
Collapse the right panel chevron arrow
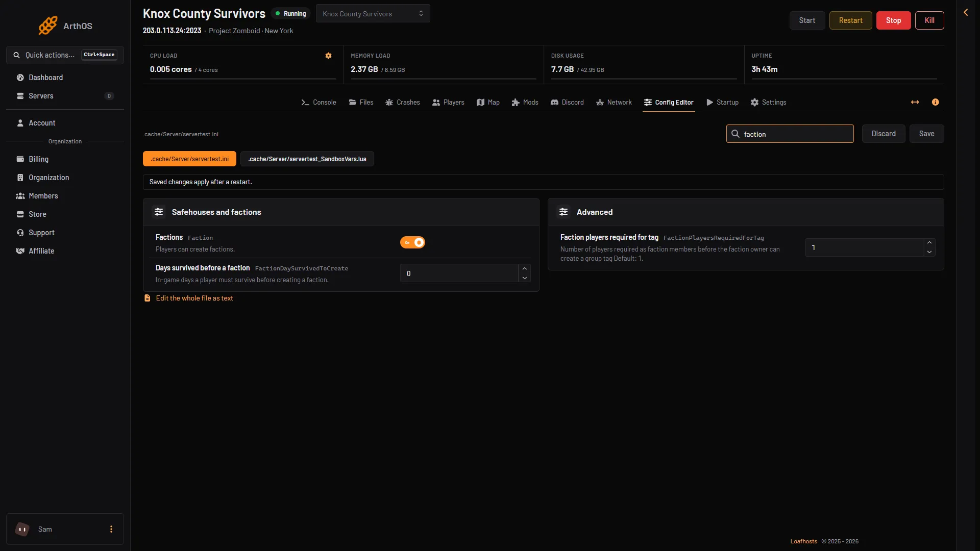point(966,12)
